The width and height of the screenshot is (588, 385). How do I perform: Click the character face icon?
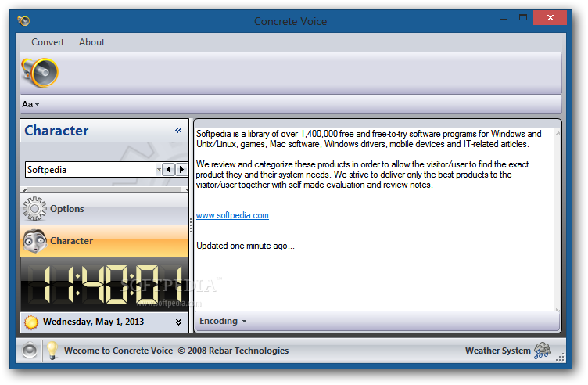34,241
